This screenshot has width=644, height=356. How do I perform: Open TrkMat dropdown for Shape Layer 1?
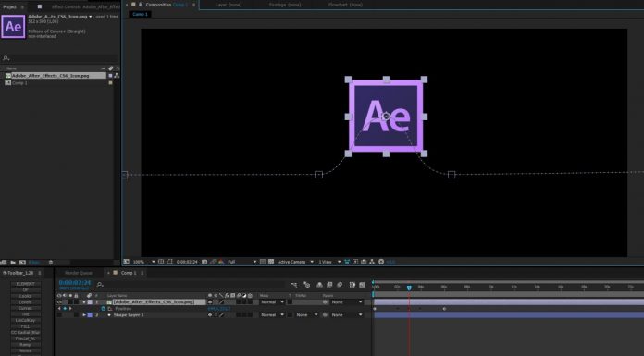(x=306, y=315)
